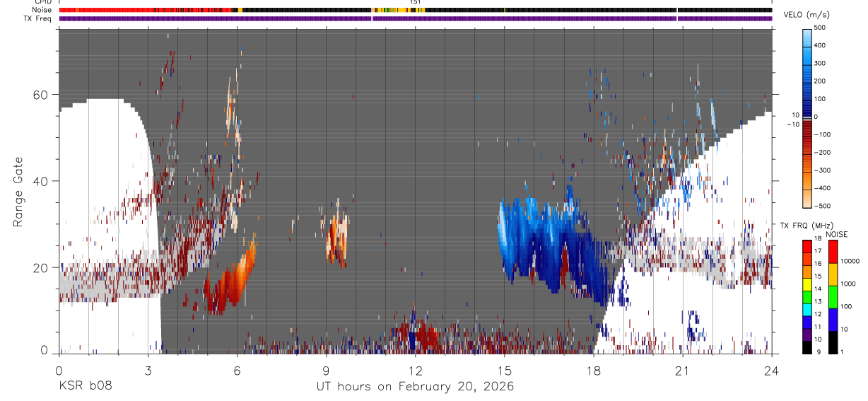Click the 'TX Freq' row label at top
Viewport: 868px width, 401px height.
37,18
